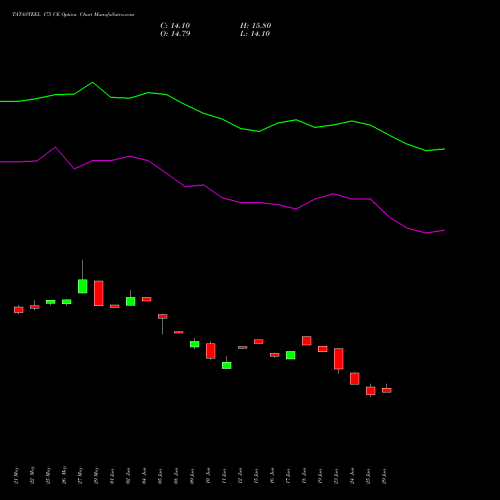
Task: Click the '29 Jun' date axis label
Action: [384, 476]
